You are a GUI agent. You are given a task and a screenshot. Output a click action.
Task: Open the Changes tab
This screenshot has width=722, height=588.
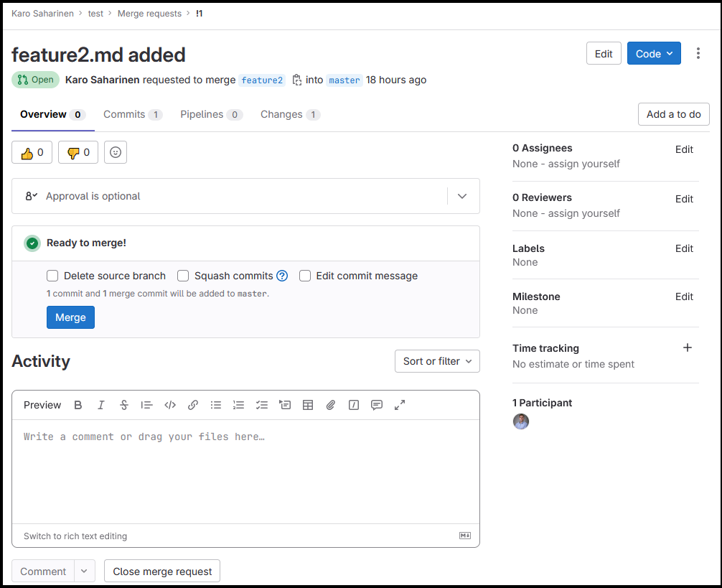[x=289, y=114]
